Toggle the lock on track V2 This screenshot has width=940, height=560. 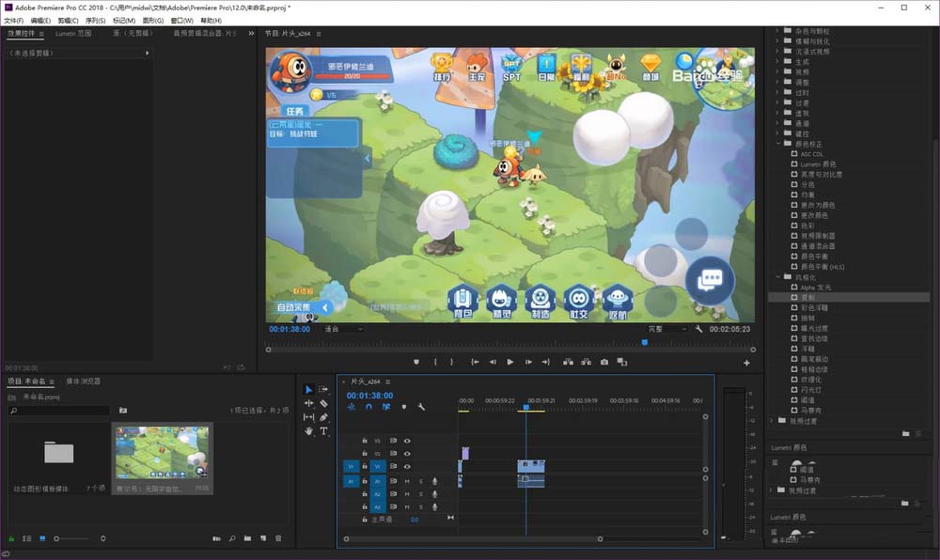[365, 453]
